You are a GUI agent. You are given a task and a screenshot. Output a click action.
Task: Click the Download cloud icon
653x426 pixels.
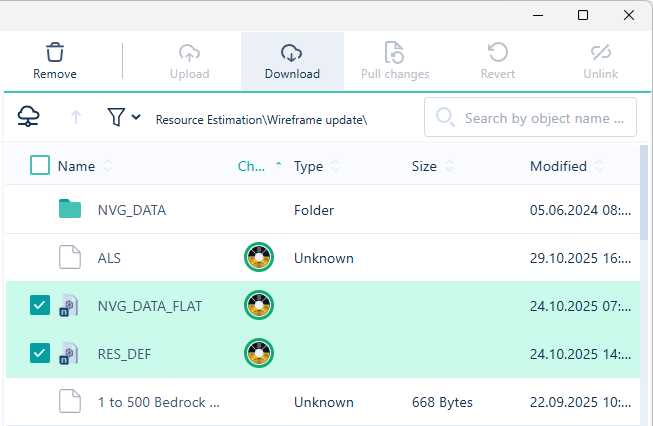coord(292,52)
